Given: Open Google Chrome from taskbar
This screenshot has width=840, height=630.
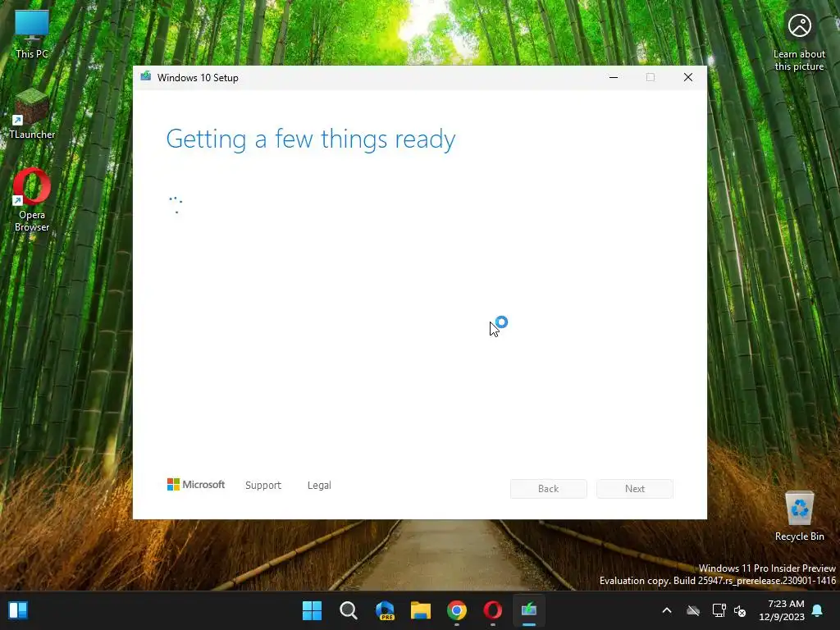Looking at the screenshot, I should pyautogui.click(x=457, y=610).
